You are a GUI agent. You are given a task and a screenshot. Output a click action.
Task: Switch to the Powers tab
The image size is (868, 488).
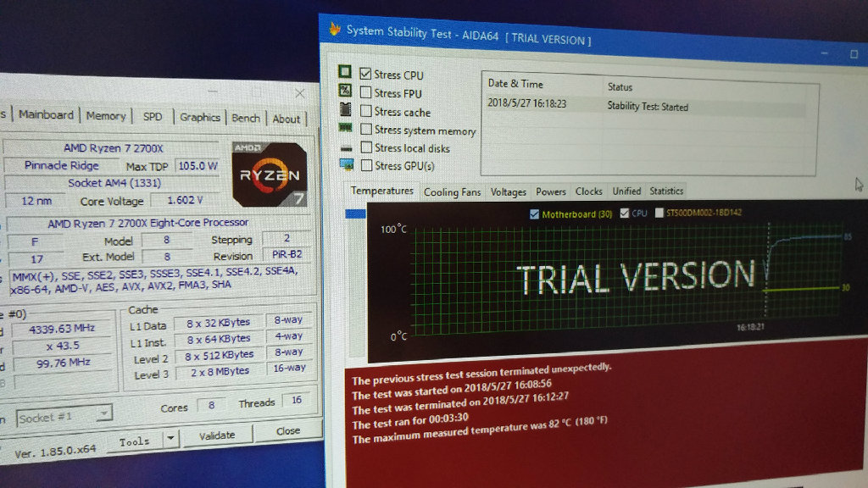pos(551,191)
